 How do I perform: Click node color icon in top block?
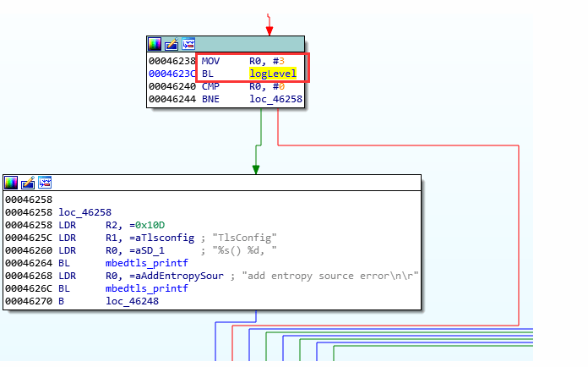(155, 44)
